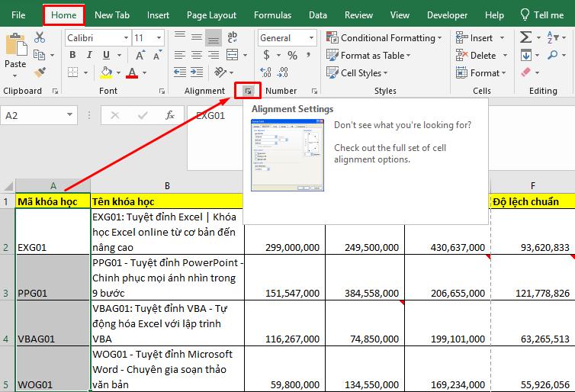Click the Clear eraser icon

[525, 72]
